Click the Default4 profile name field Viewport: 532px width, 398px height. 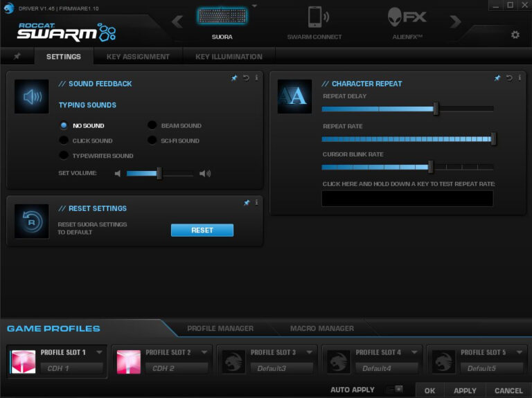[387, 368]
